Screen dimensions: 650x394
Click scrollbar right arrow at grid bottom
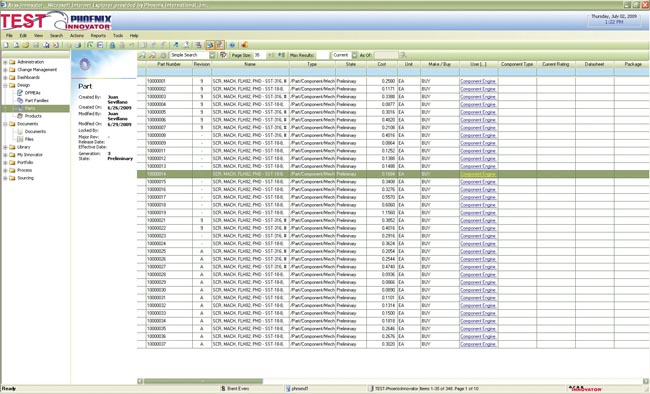[646, 381]
